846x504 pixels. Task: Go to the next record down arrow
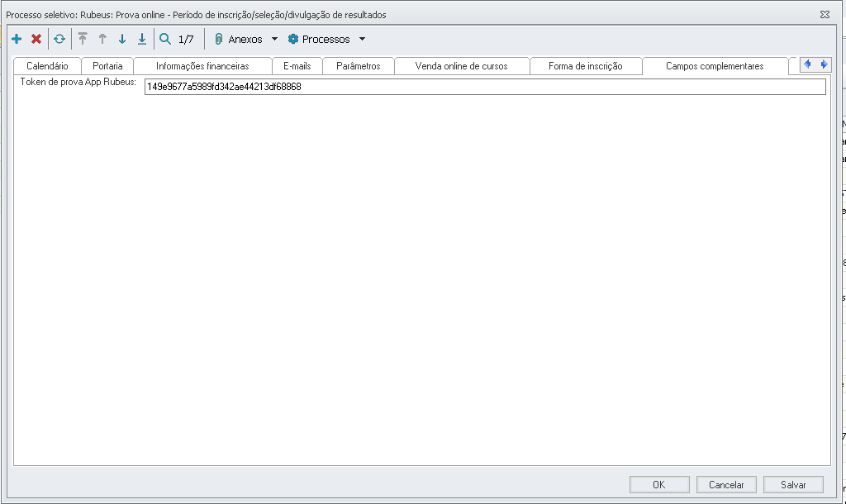click(122, 39)
